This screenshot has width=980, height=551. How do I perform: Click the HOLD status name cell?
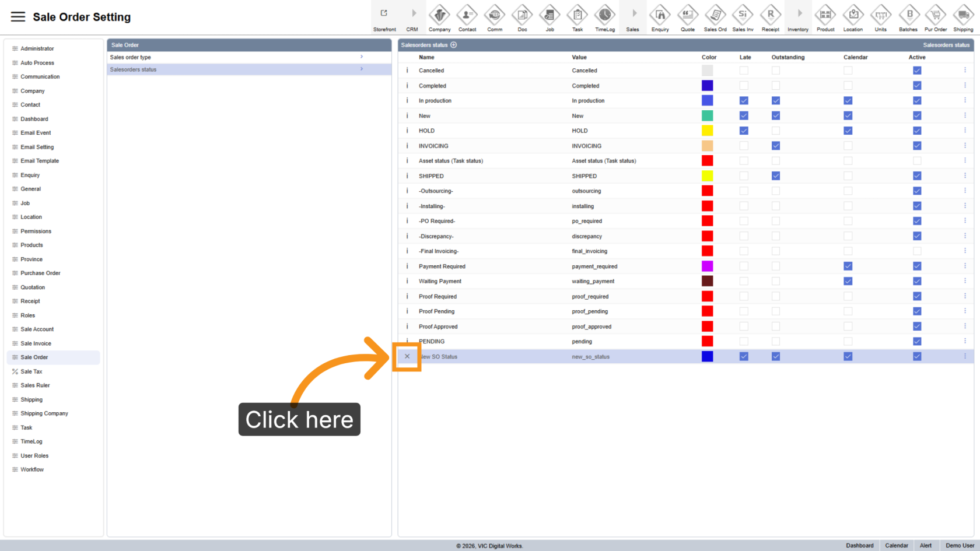point(426,131)
